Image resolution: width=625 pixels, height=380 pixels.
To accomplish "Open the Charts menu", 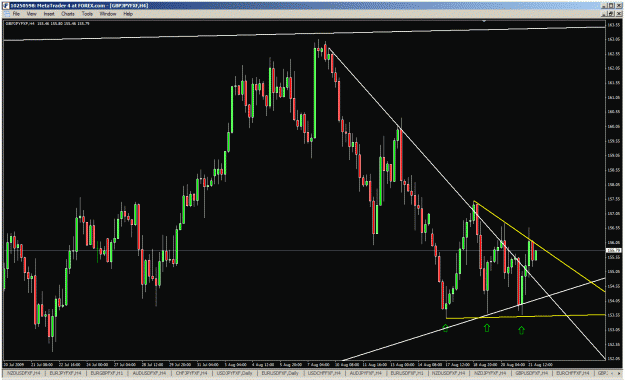I will click(68, 14).
